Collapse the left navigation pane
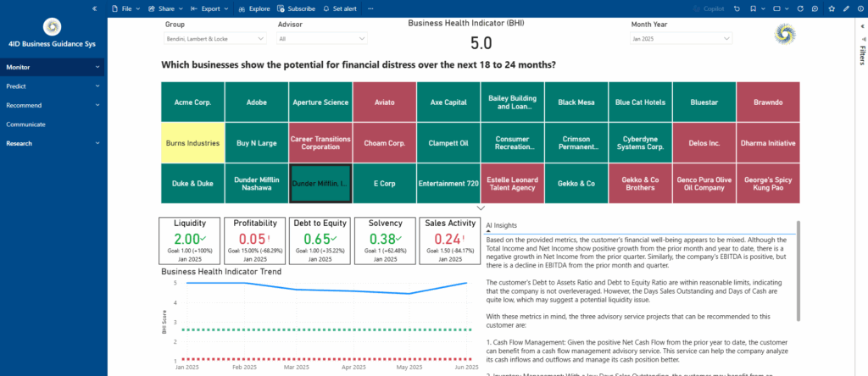 coord(95,8)
